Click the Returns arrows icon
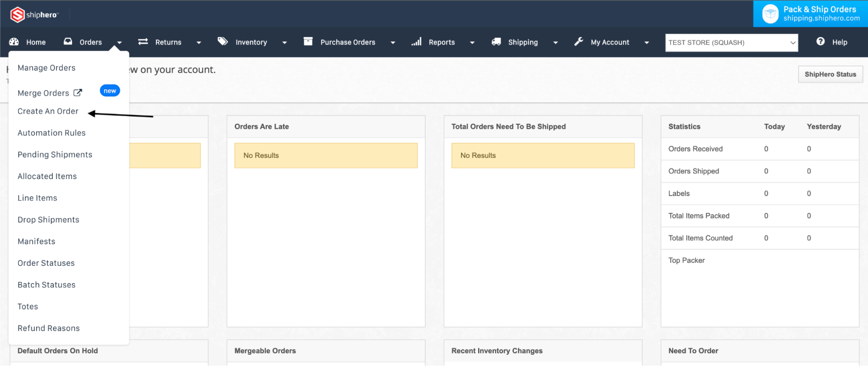The image size is (868, 366). pyautogui.click(x=143, y=42)
